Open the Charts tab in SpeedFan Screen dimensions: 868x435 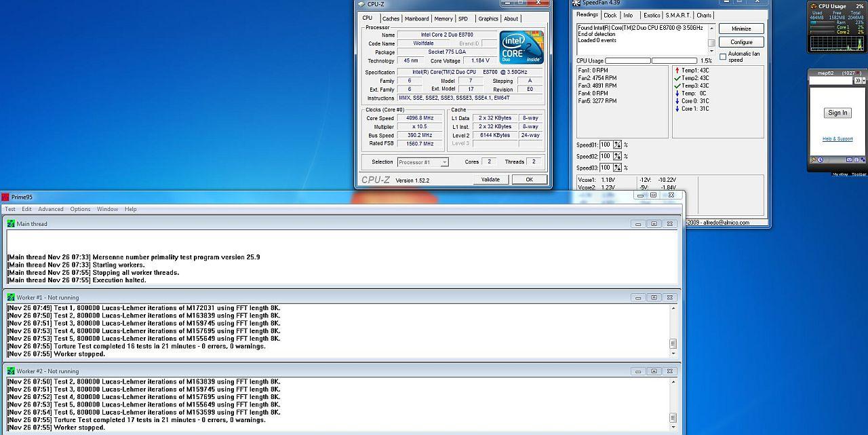point(704,15)
